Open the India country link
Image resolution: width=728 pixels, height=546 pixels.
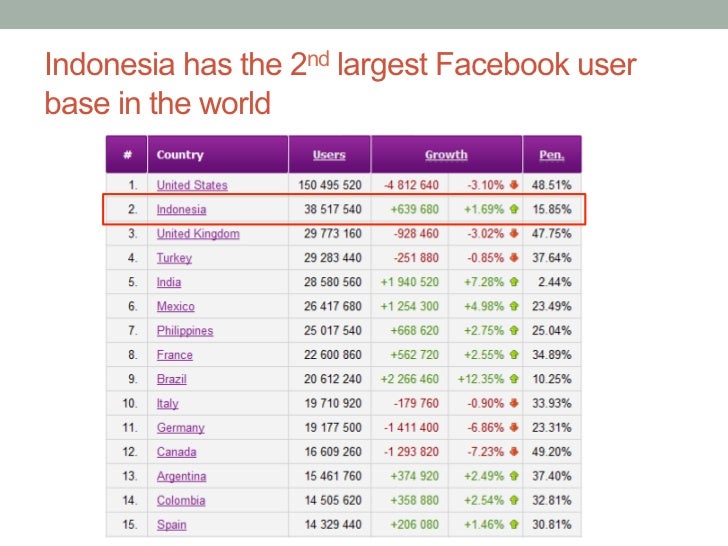pos(169,282)
